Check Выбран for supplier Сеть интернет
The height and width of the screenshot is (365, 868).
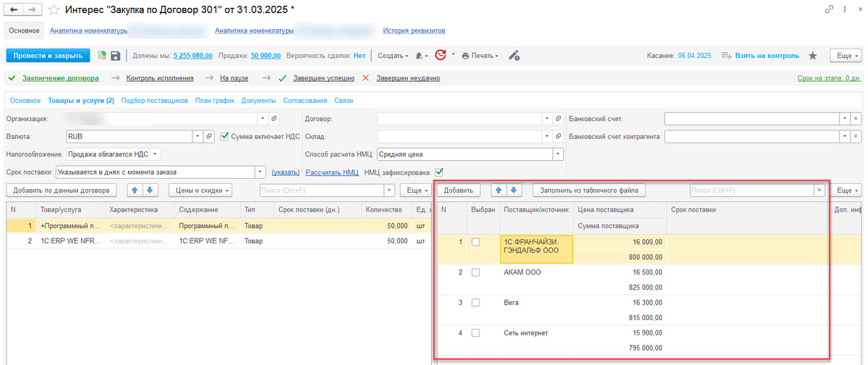click(476, 332)
